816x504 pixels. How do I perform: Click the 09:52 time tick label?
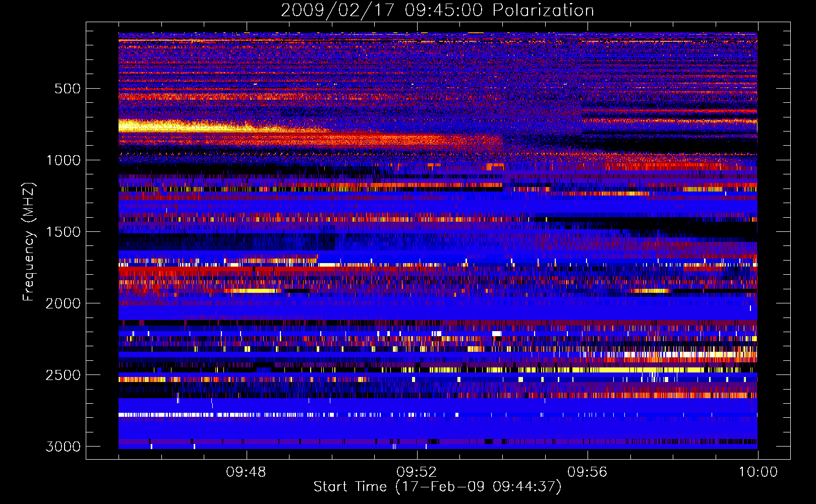coord(417,472)
